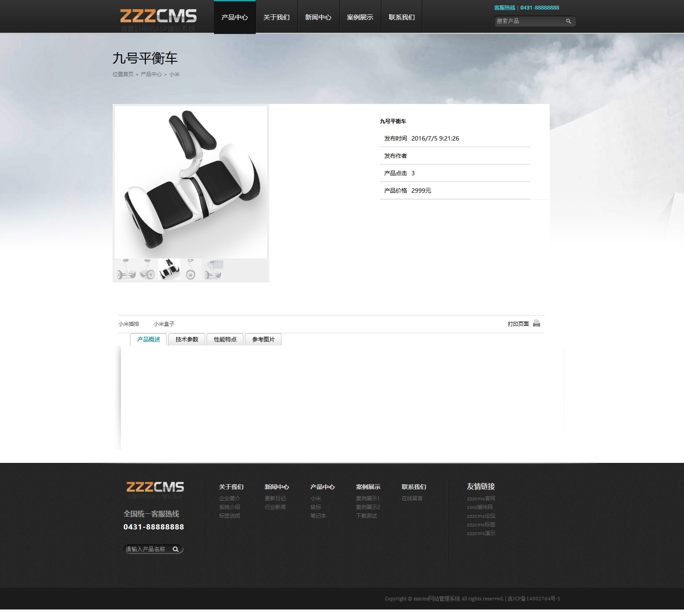
Task: Go to 小米 breadcrumb link
Action: coord(174,74)
